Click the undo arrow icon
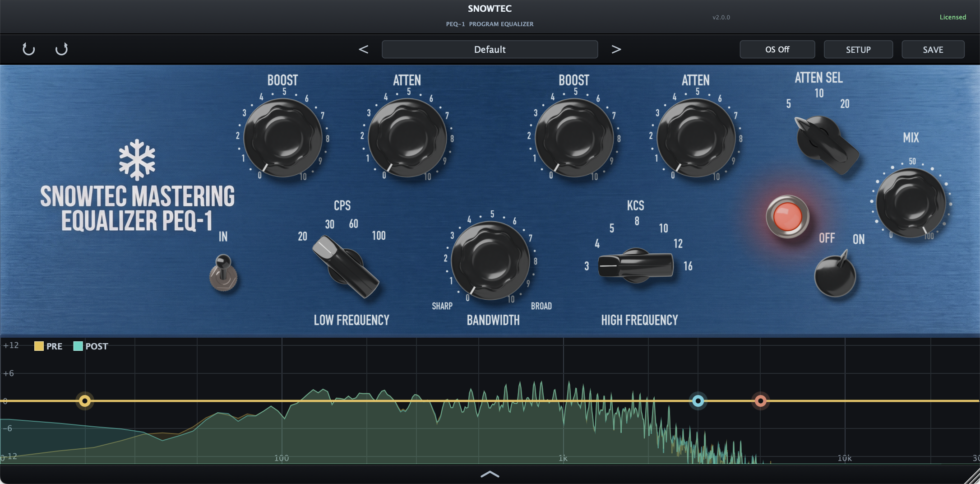This screenshot has width=980, height=484. point(28,49)
